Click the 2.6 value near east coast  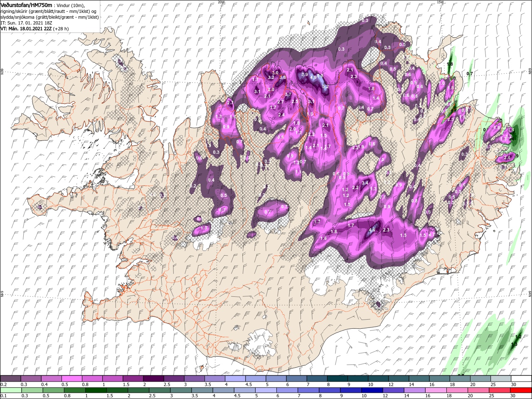(x=507, y=158)
